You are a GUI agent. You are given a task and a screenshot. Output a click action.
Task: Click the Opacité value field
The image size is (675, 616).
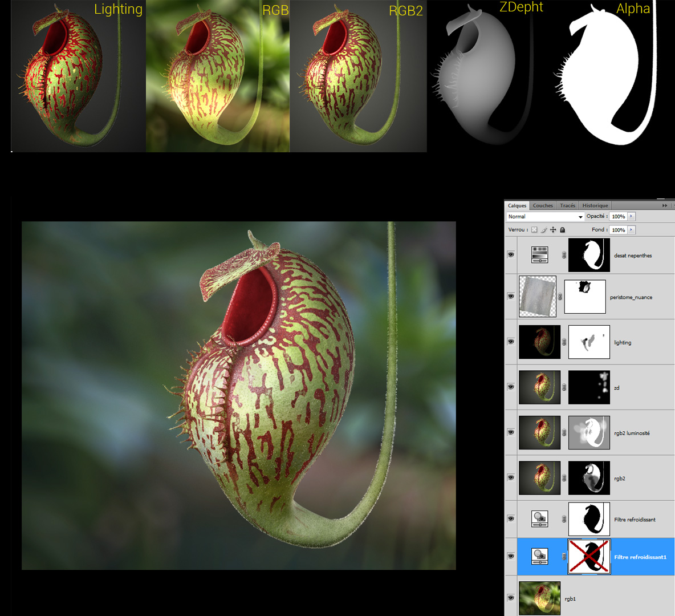pos(619,217)
